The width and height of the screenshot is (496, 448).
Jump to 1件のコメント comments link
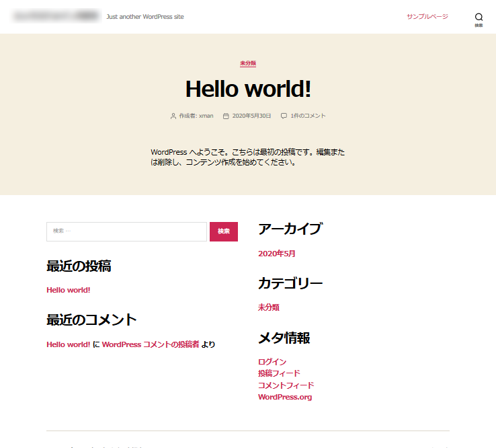(x=308, y=116)
